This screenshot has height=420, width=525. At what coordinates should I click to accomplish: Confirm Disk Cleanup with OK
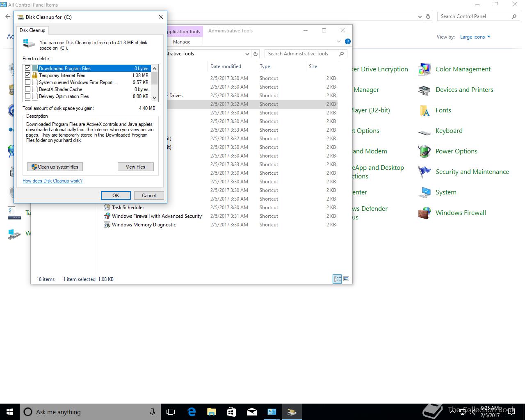tap(116, 196)
